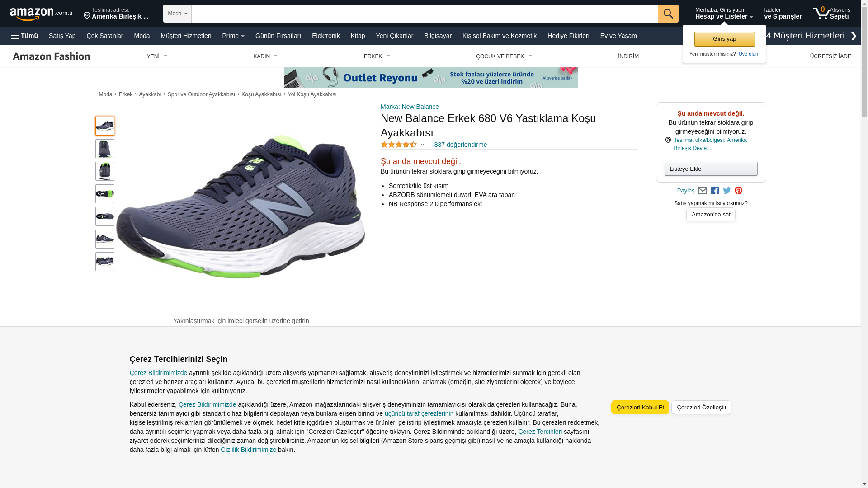Select the shoe sole thumbnail image
868x488 pixels.
tap(105, 194)
